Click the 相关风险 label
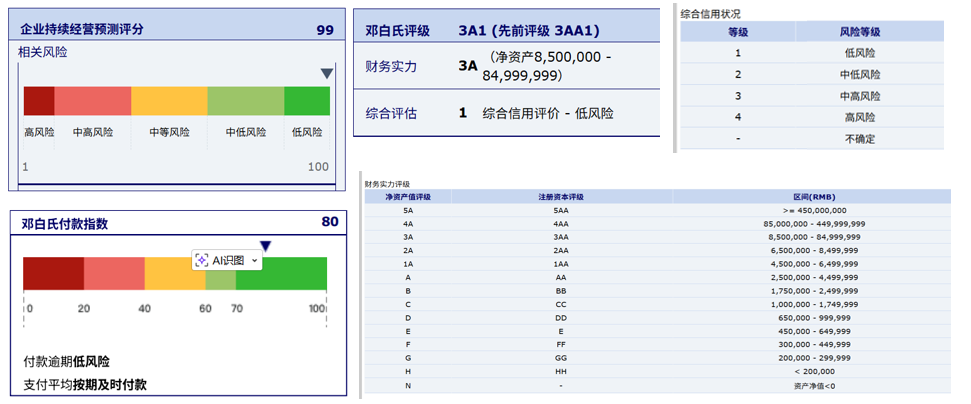971x404 pixels. click(x=43, y=53)
